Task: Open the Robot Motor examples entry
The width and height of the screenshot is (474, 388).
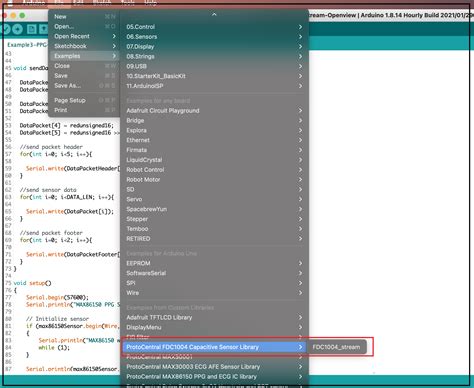Action: [x=214, y=180]
